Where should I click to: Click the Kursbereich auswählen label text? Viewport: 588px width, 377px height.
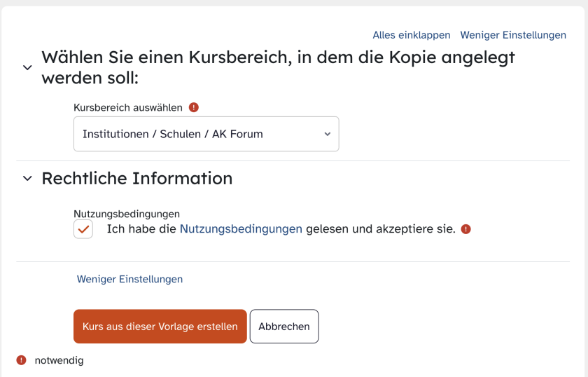pos(128,107)
